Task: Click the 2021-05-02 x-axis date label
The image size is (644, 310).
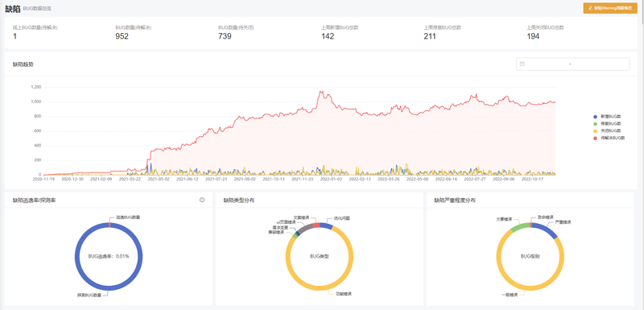Action: tap(158, 179)
